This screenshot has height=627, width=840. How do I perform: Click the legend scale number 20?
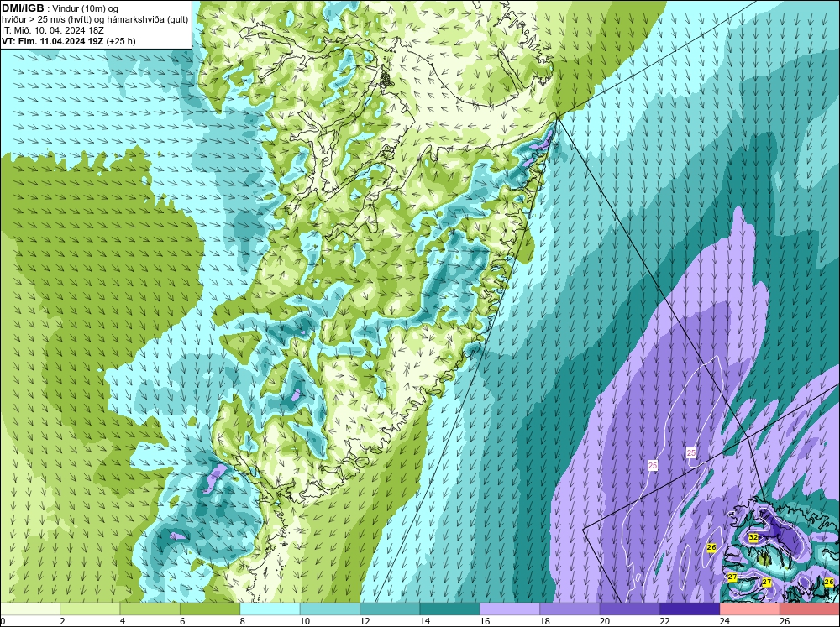[x=605, y=621]
